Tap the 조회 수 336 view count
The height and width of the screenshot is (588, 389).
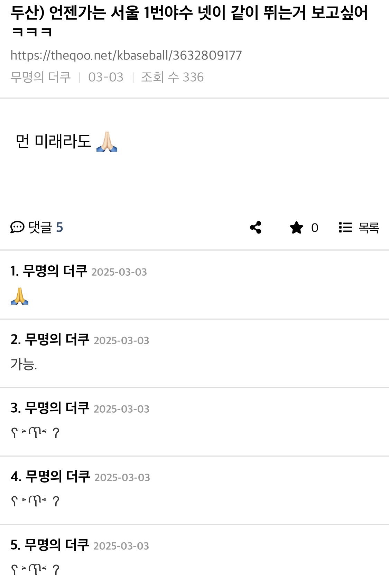click(x=172, y=77)
